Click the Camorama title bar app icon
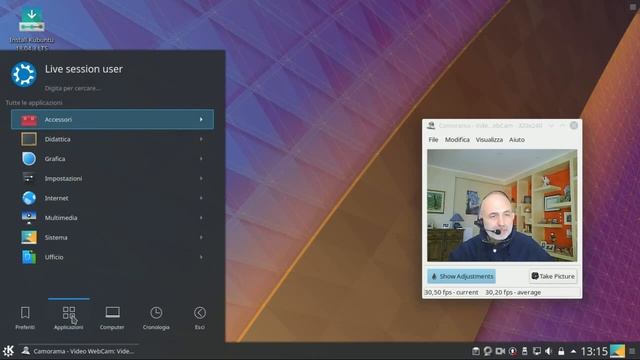 tap(431, 125)
